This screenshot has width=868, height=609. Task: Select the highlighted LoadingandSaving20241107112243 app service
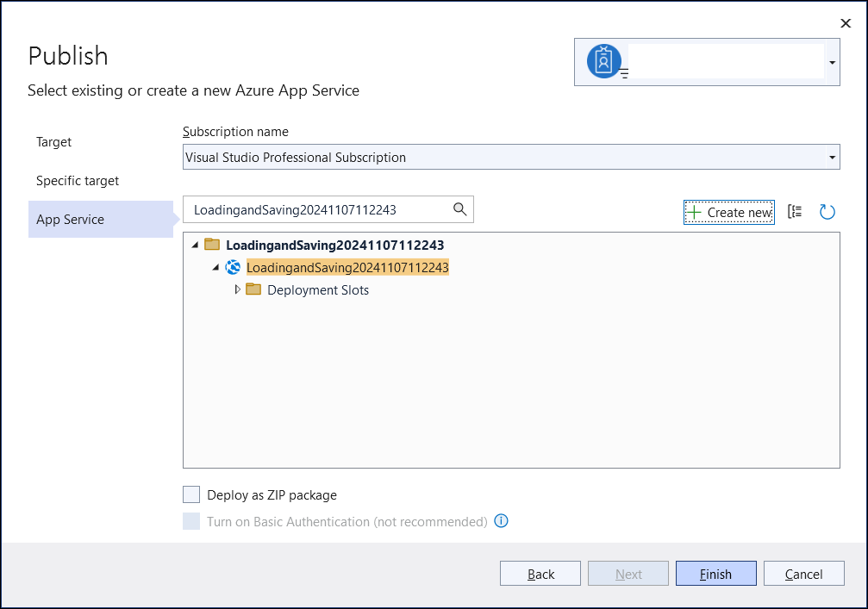(x=347, y=268)
